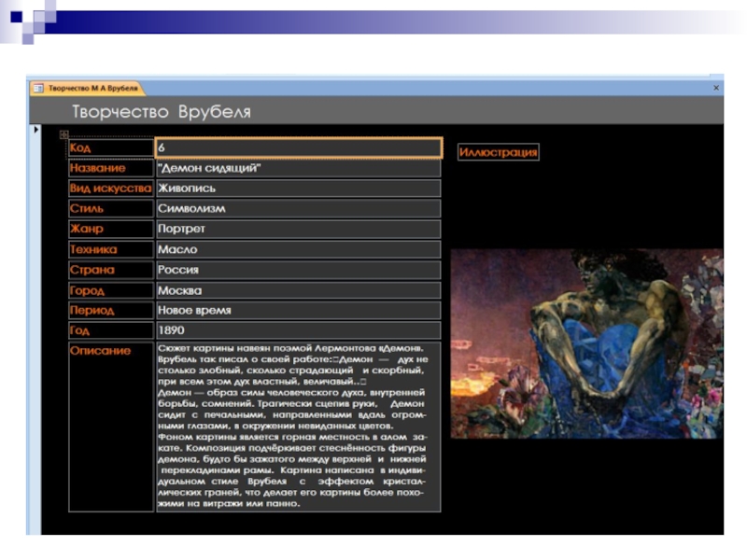
Task: Click the Техника field containing Масло
Action: [298, 249]
